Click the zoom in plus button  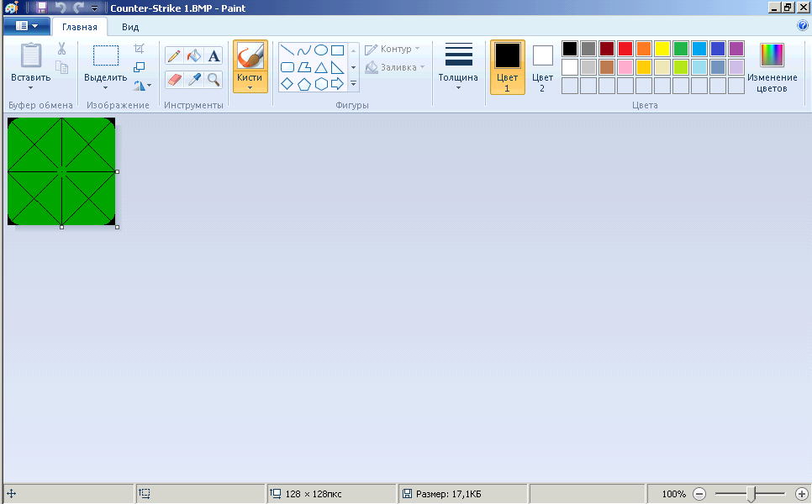pos(802,494)
